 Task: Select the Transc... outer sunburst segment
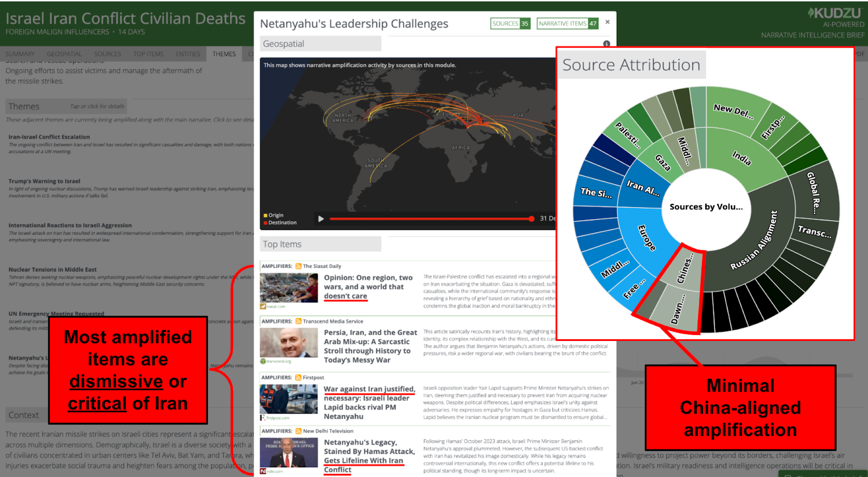tap(814, 231)
